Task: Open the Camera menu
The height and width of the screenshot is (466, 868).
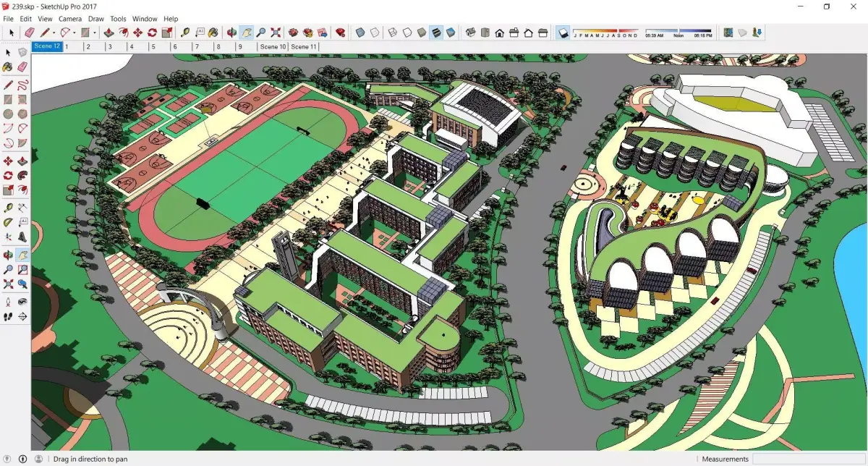Action: pyautogui.click(x=70, y=18)
